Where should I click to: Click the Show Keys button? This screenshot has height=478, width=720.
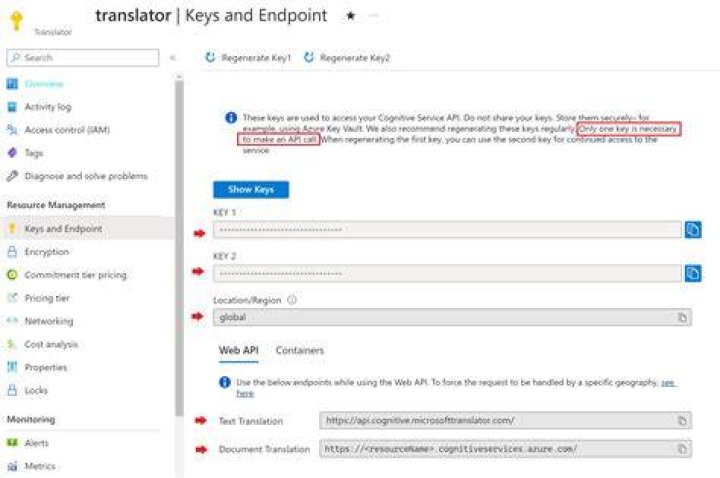click(x=251, y=190)
